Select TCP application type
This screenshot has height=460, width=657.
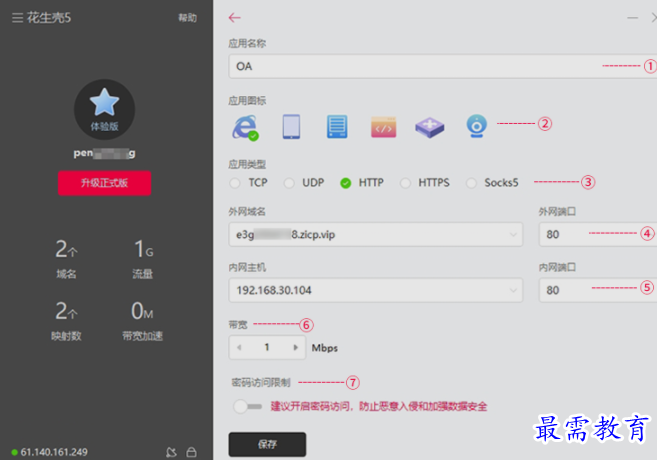click(x=235, y=183)
